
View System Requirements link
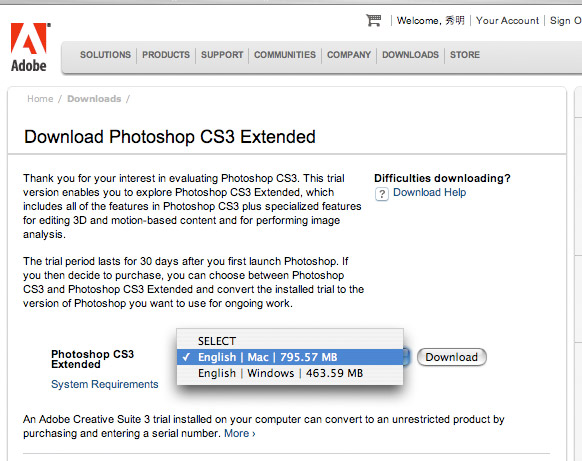[x=105, y=384]
